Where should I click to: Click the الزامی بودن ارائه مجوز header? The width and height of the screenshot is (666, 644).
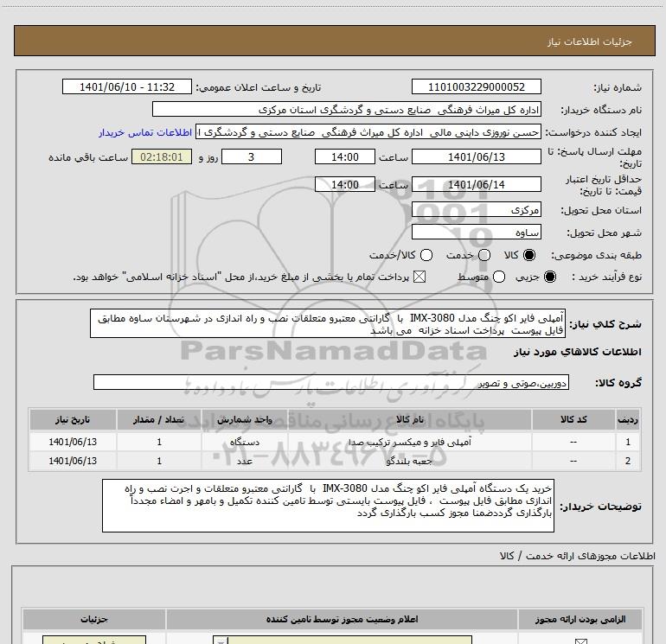click(x=580, y=620)
